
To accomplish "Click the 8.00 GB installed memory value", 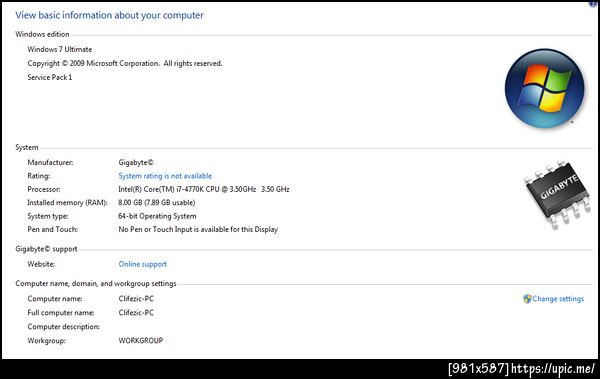I will coord(157,203).
